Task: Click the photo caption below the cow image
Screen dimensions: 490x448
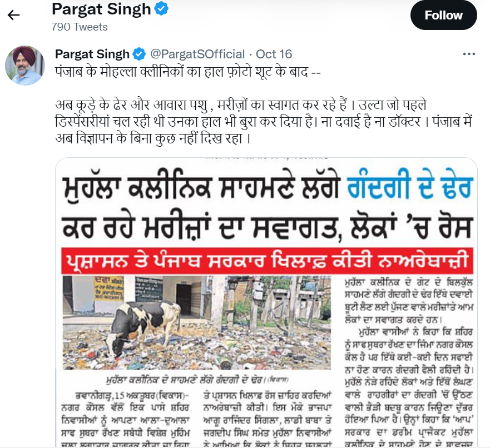Action: (197, 380)
